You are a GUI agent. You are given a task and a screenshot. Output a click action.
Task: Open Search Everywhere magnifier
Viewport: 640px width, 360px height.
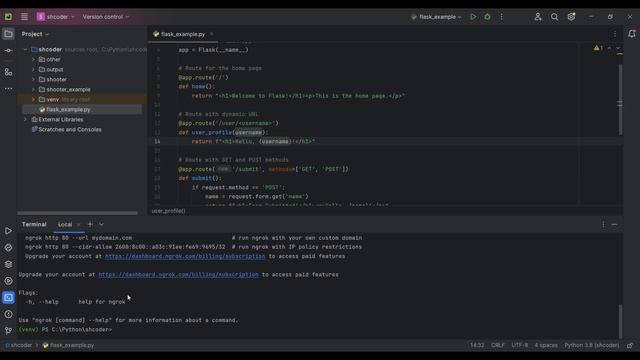[x=554, y=17]
